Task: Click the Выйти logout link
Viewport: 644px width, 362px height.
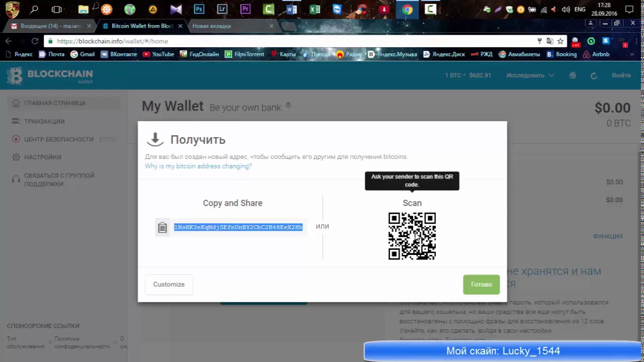Action: (x=621, y=75)
